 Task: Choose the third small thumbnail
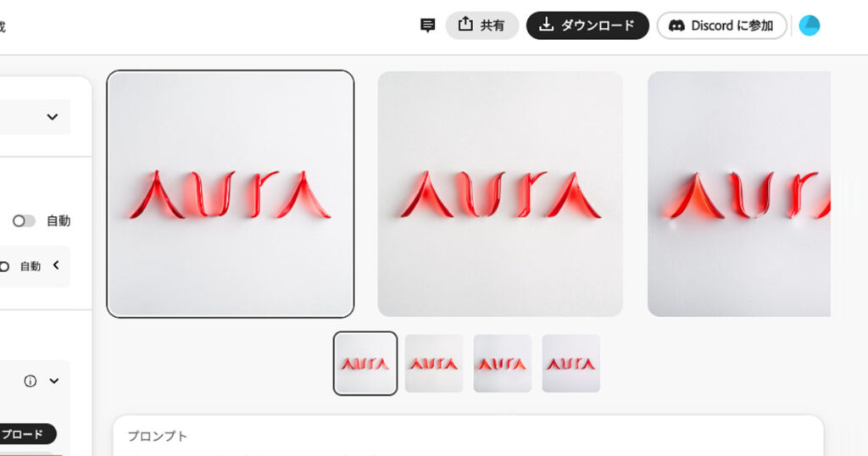(x=503, y=364)
